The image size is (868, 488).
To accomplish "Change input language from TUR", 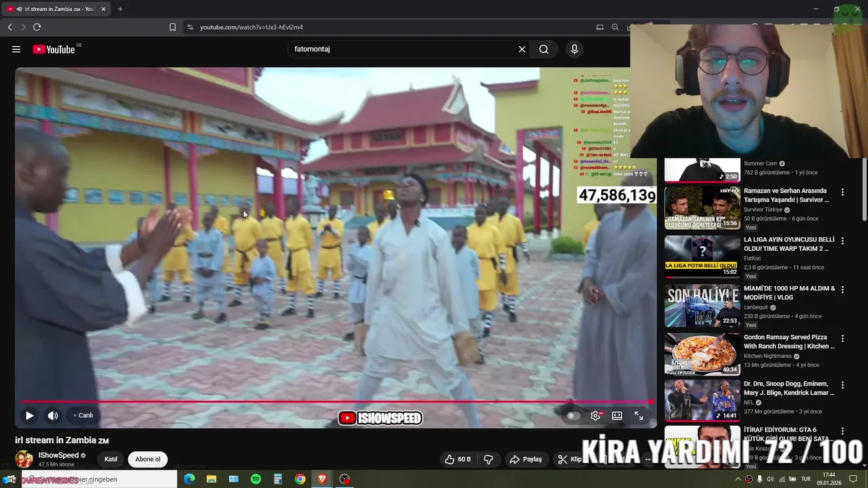I will tap(806, 479).
